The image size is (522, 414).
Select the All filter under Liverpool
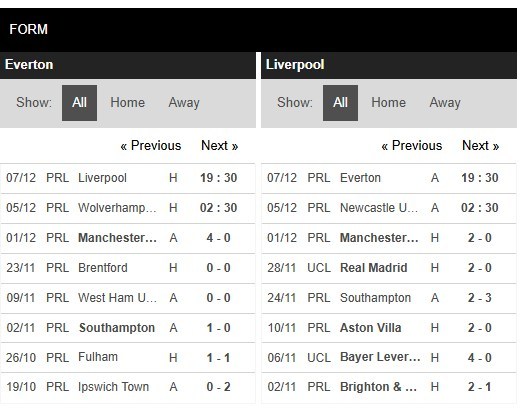(x=340, y=103)
